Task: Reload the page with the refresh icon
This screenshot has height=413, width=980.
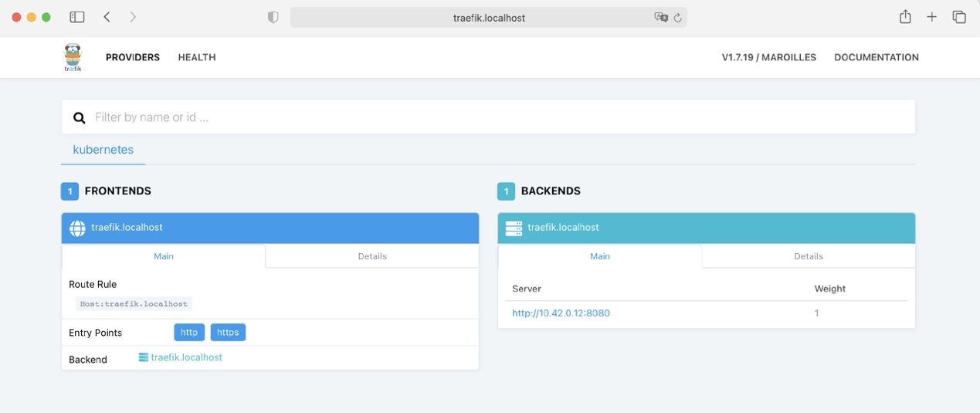Action: point(678,18)
